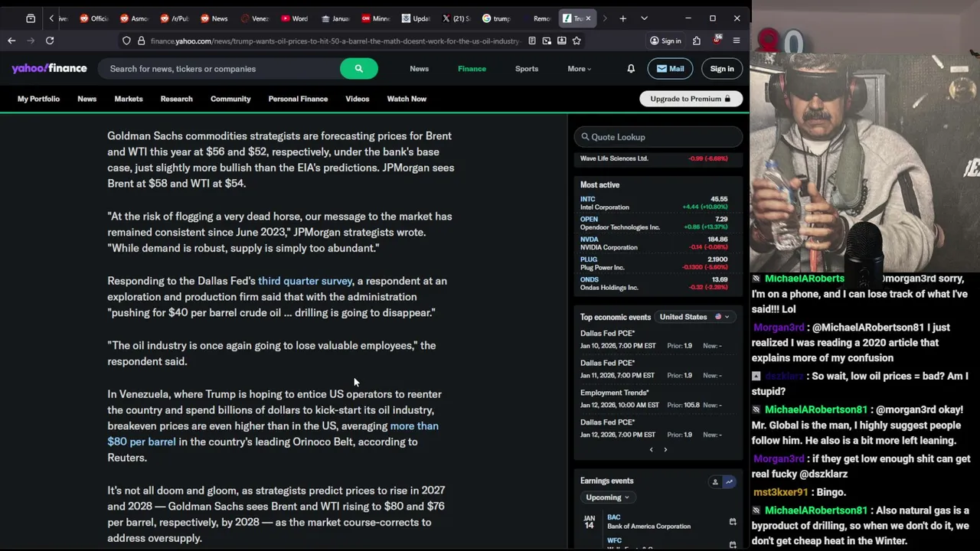Image resolution: width=980 pixels, height=551 pixels.
Task: Click the site security padlock icon
Action: click(142, 41)
